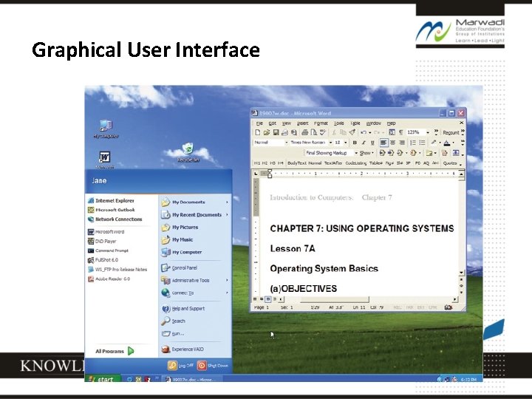Image resolution: width=532 pixels, height=399 pixels.
Task: Open the Font Color dropdown arrow
Action: coord(453,143)
